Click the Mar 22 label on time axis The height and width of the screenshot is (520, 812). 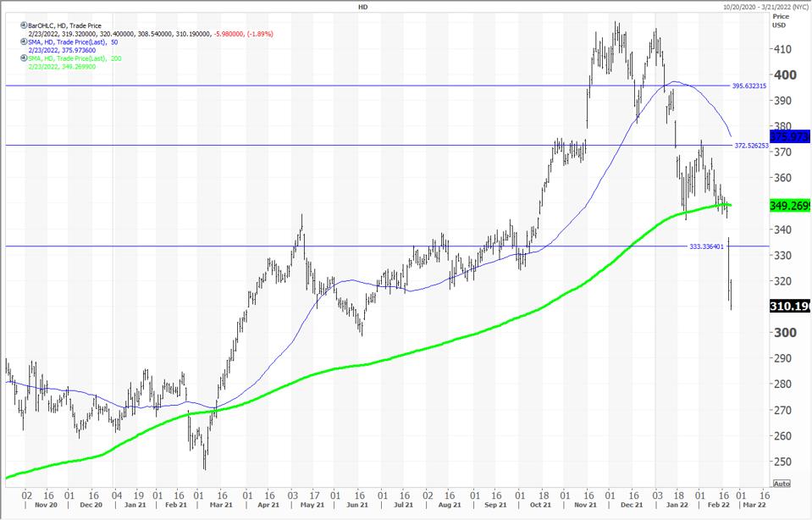[754, 504]
